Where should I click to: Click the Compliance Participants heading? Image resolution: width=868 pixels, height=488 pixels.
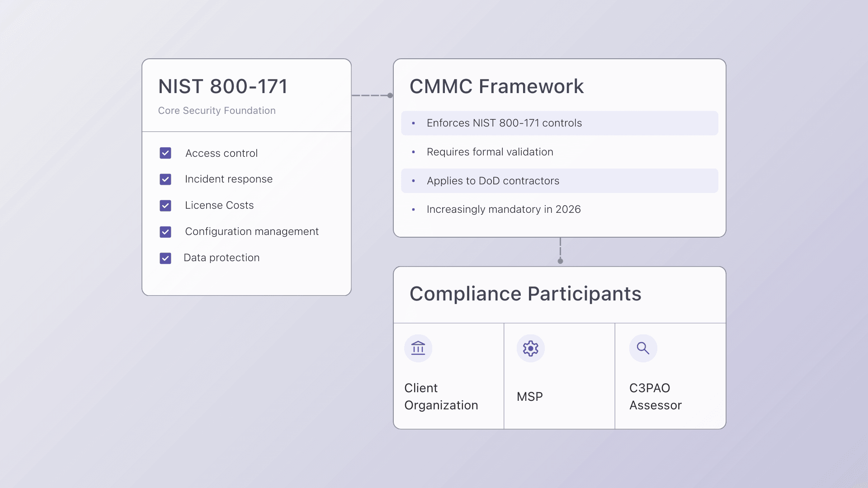pos(525,294)
